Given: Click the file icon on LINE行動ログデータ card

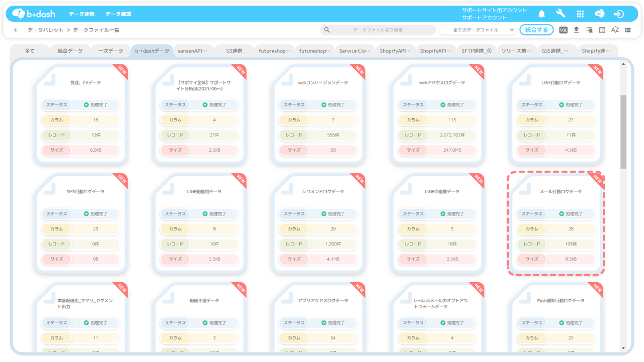Looking at the screenshot, I should (525, 80).
